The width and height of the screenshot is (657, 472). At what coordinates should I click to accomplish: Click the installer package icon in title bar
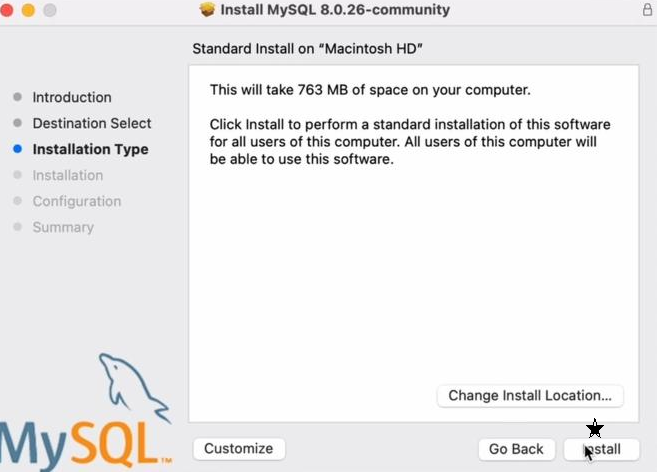click(x=208, y=10)
